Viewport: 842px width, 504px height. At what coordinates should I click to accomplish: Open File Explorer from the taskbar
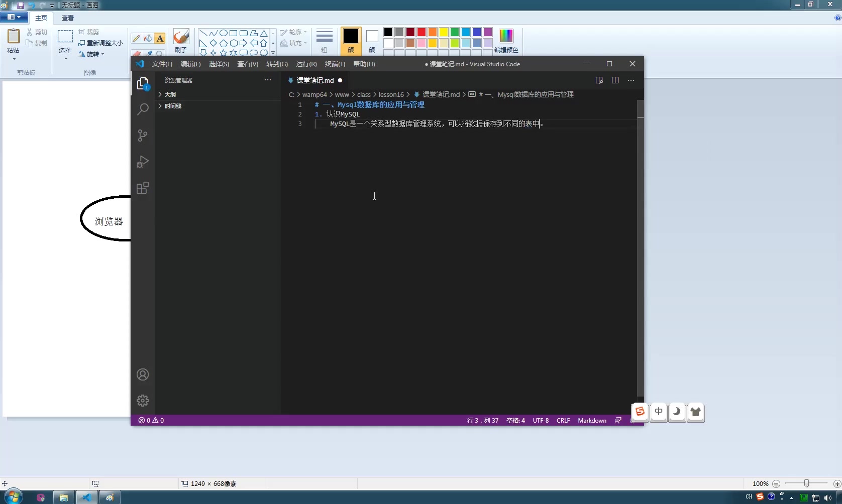point(64,497)
